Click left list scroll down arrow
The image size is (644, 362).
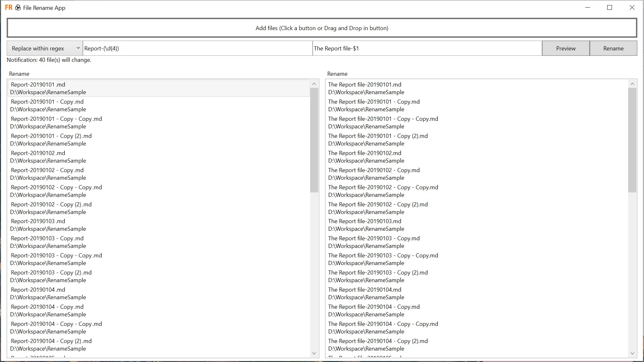tap(314, 353)
